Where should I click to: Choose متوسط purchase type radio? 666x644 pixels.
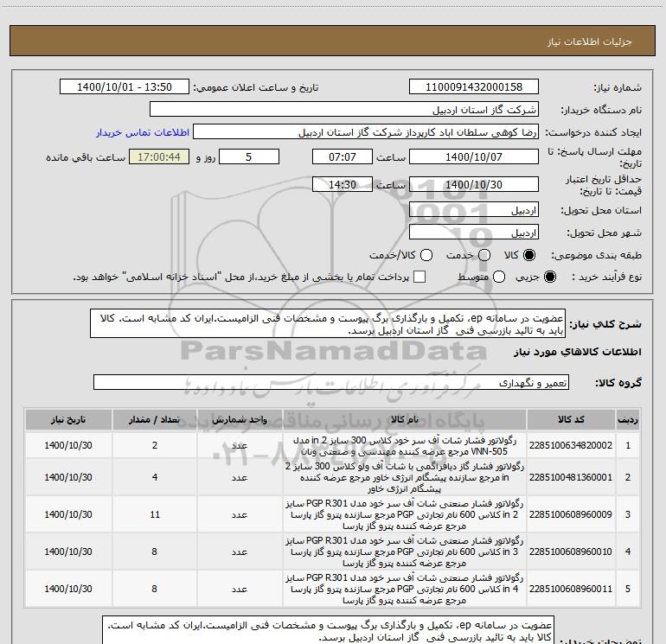499,277
